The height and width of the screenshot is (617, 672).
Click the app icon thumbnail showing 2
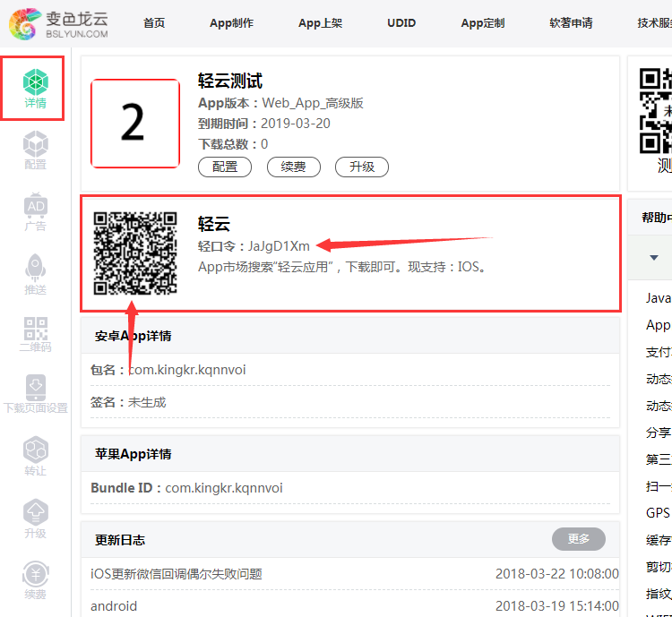(135, 124)
